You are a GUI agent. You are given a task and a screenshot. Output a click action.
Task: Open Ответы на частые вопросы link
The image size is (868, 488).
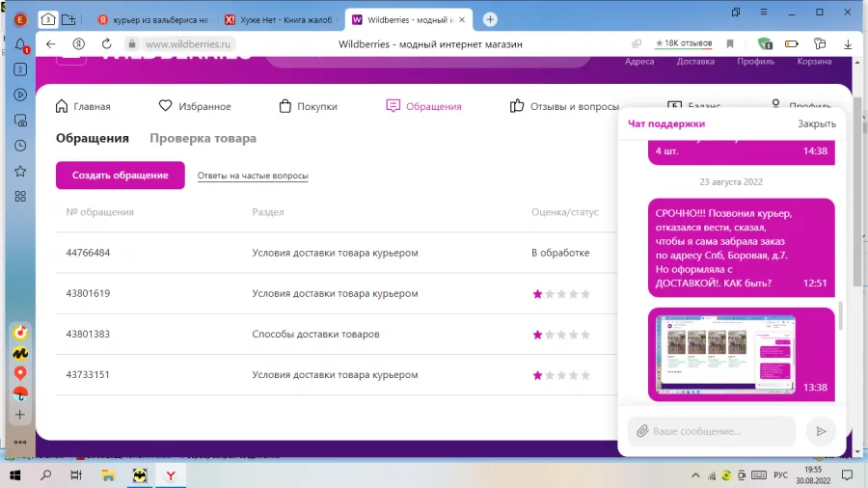[253, 176]
